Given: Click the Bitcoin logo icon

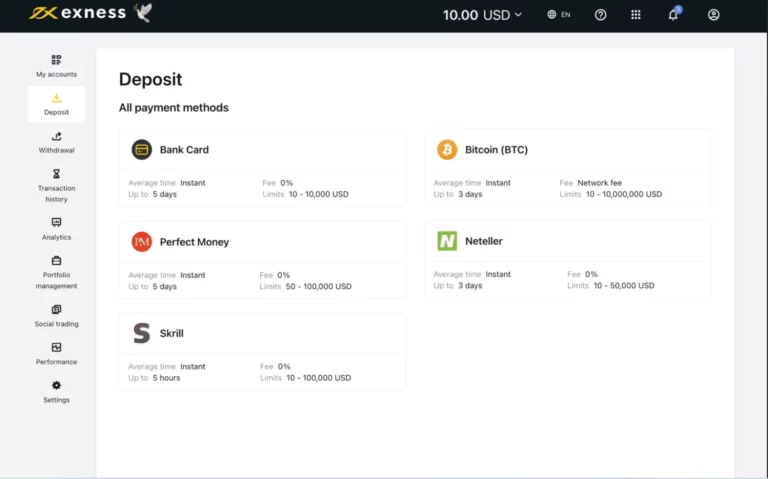Looking at the screenshot, I should point(447,149).
